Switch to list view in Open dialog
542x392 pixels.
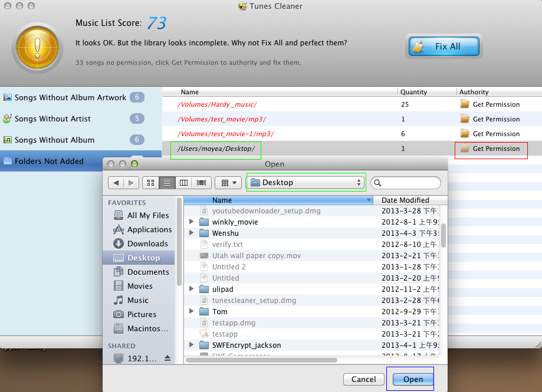[x=167, y=183]
